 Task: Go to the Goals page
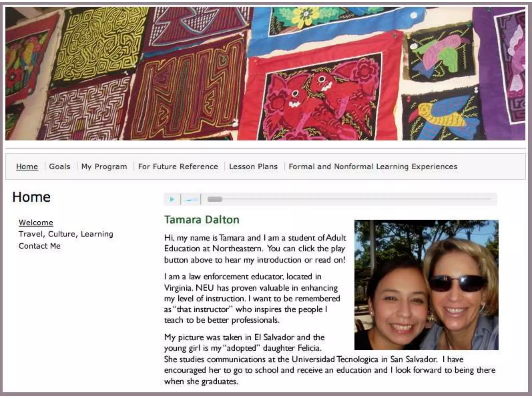tap(59, 167)
